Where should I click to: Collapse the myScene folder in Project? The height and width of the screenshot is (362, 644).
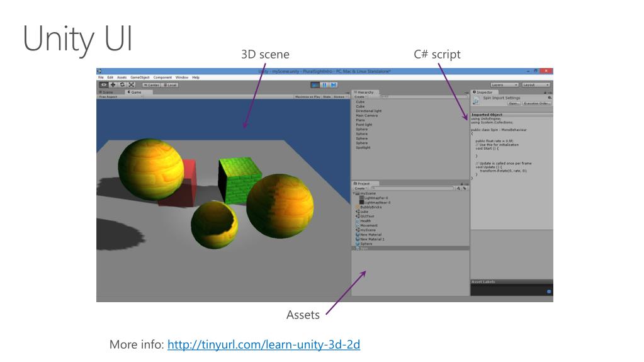coord(354,193)
